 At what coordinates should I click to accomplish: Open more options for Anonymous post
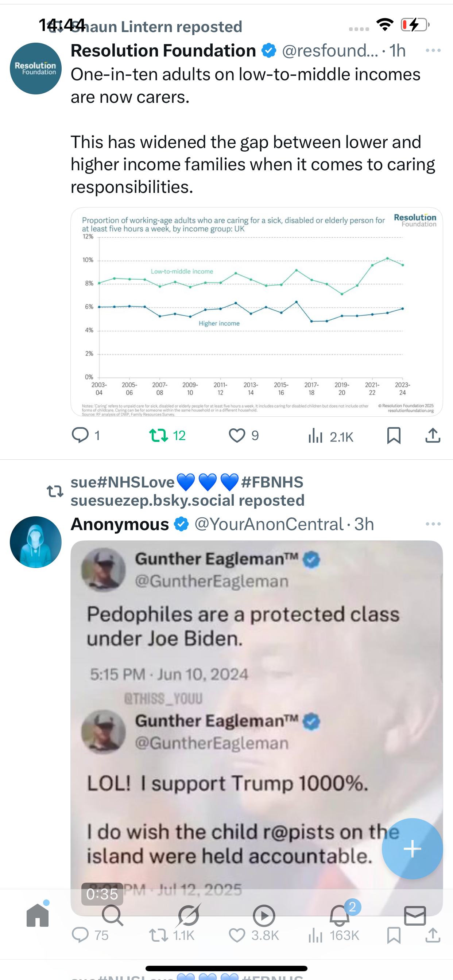point(433,524)
